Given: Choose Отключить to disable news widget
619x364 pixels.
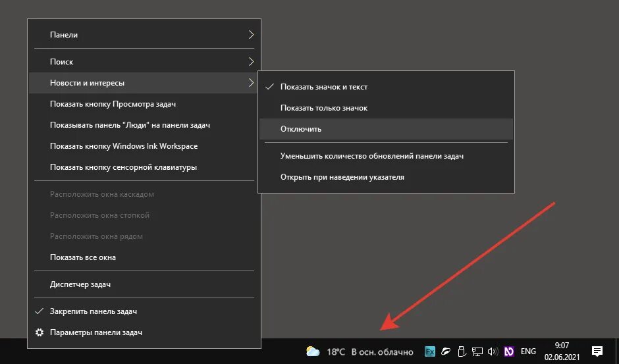Looking at the screenshot, I should (386, 129).
